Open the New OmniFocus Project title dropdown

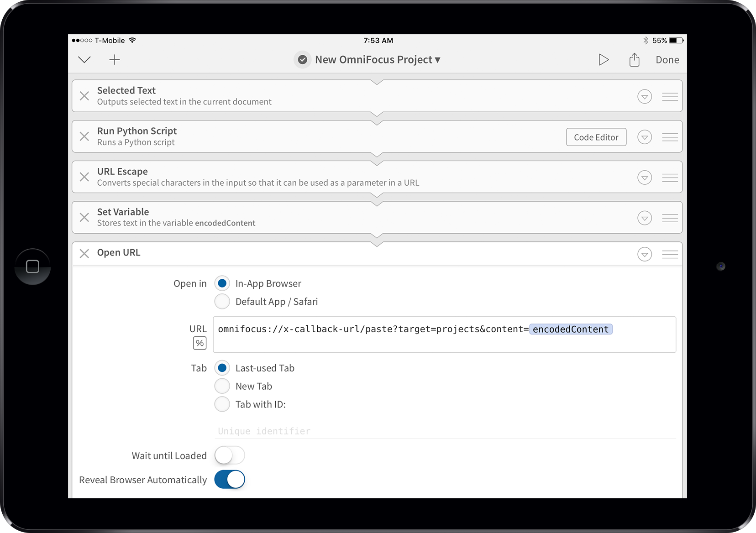click(378, 60)
